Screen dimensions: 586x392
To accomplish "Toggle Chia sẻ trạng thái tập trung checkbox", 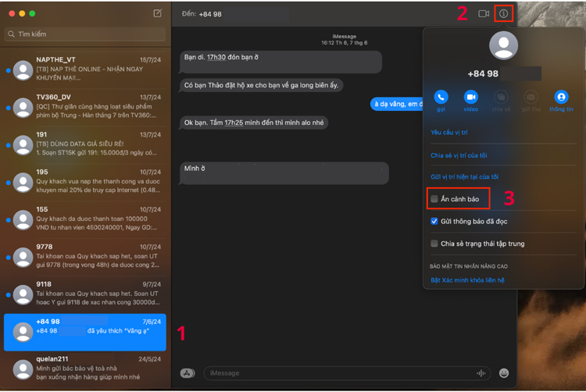I will [x=434, y=244].
